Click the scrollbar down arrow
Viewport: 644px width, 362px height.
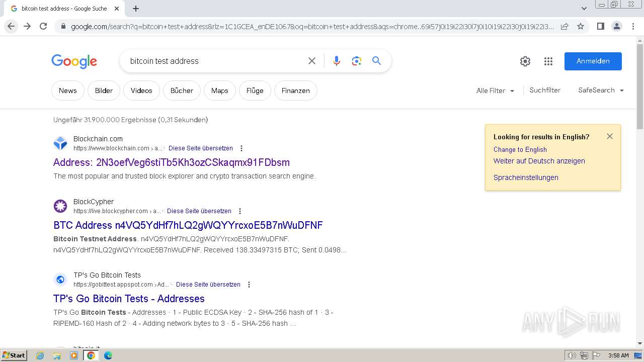tap(640, 343)
